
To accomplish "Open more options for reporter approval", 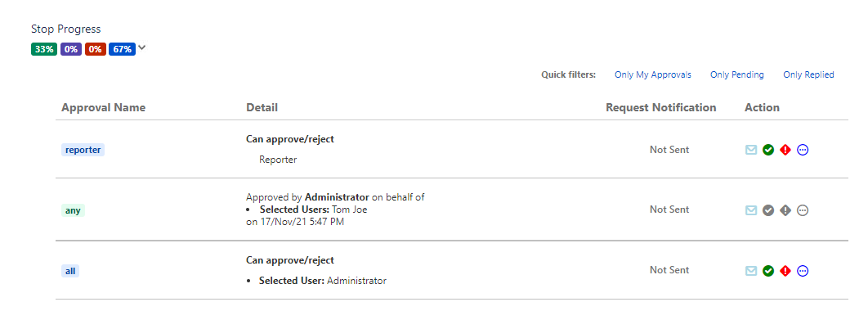I will point(803,150).
